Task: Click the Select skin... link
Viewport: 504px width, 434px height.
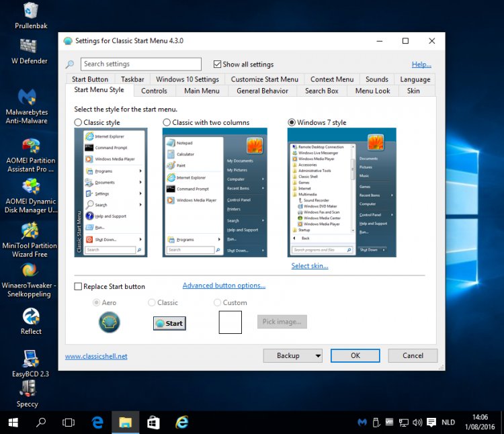Action: pyautogui.click(x=310, y=265)
